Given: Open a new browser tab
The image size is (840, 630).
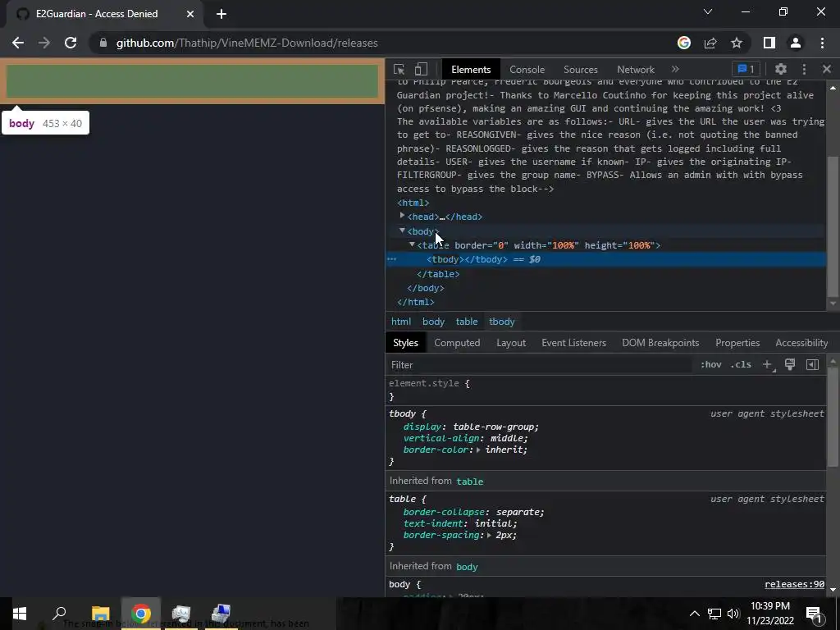Looking at the screenshot, I should [x=221, y=14].
